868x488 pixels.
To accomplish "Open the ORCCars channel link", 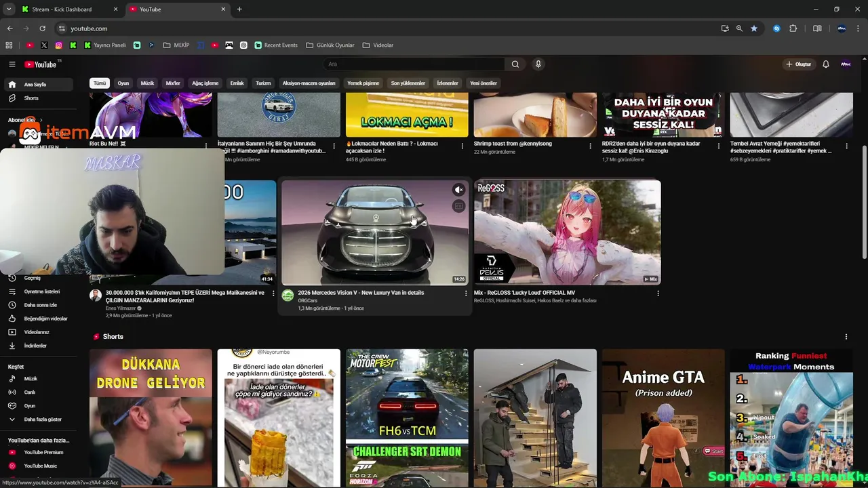I will tap(308, 300).
